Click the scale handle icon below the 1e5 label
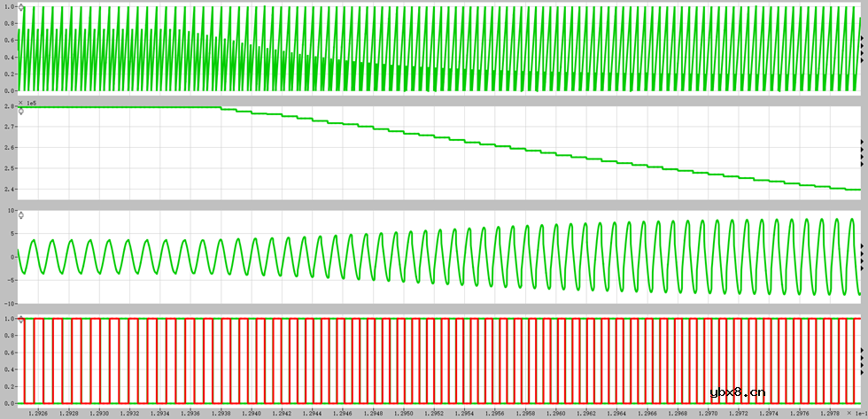The height and width of the screenshot is (419, 868). (x=21, y=111)
